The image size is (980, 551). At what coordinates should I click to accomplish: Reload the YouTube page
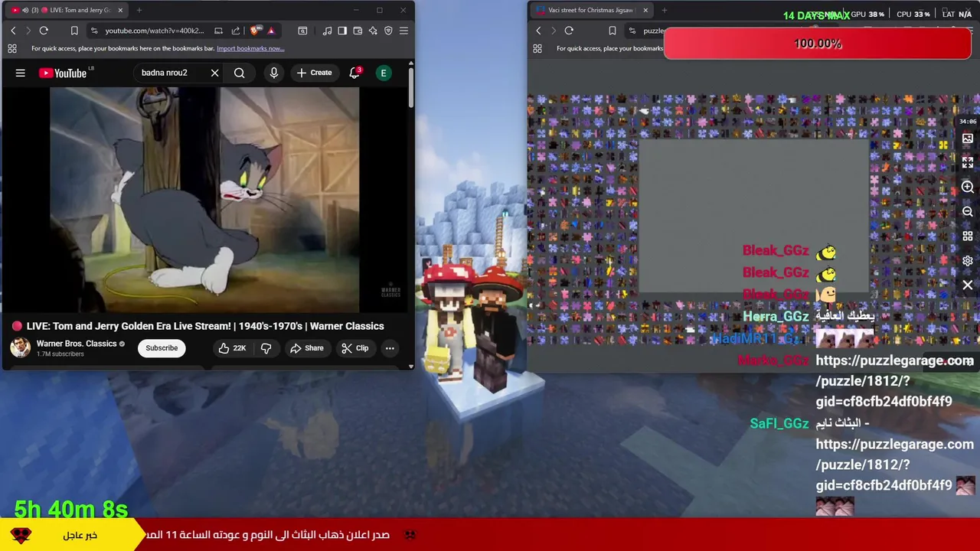click(x=44, y=31)
